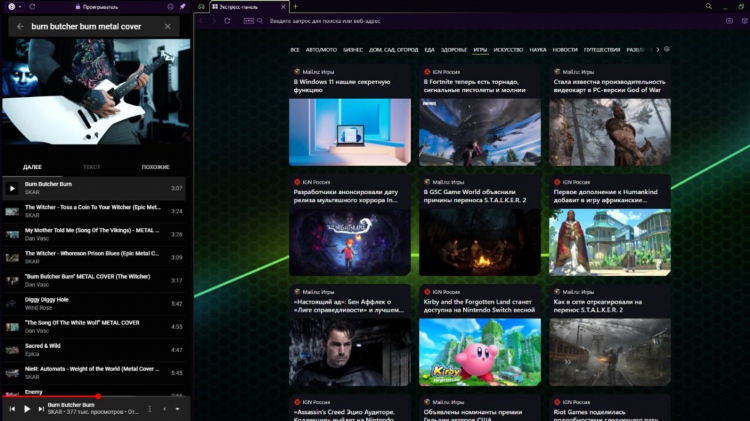The width and height of the screenshot is (750, 421).
Task: Open news feed settings gear icon
Action: coord(667,49)
